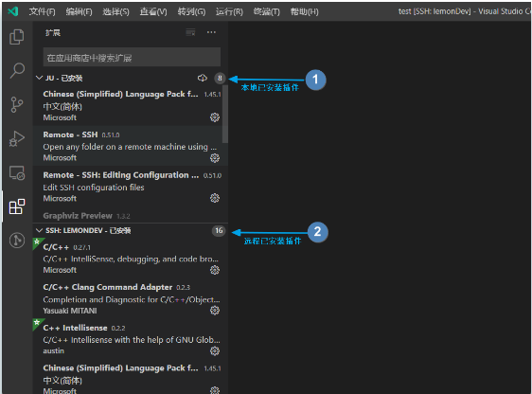Click the VS Code logo icon
Screen dimensions: 532x394
[x=13, y=11]
